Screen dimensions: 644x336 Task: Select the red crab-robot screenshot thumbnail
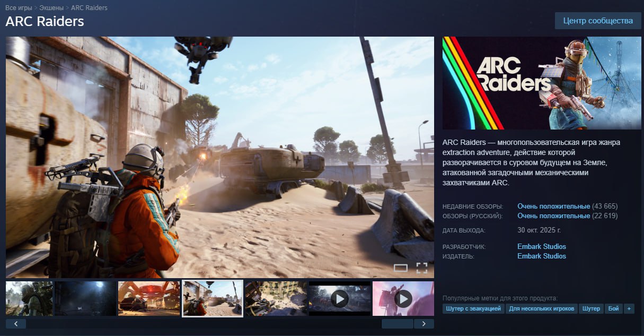(x=148, y=299)
